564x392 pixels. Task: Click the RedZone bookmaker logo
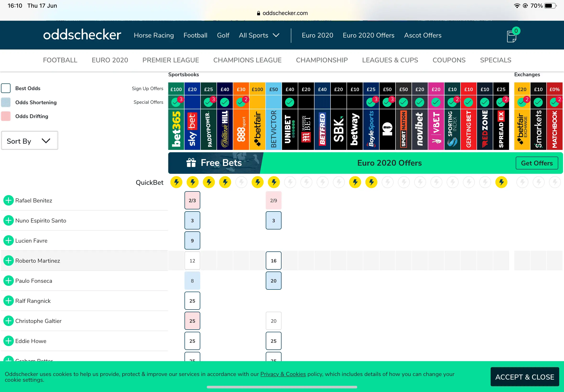(x=485, y=129)
